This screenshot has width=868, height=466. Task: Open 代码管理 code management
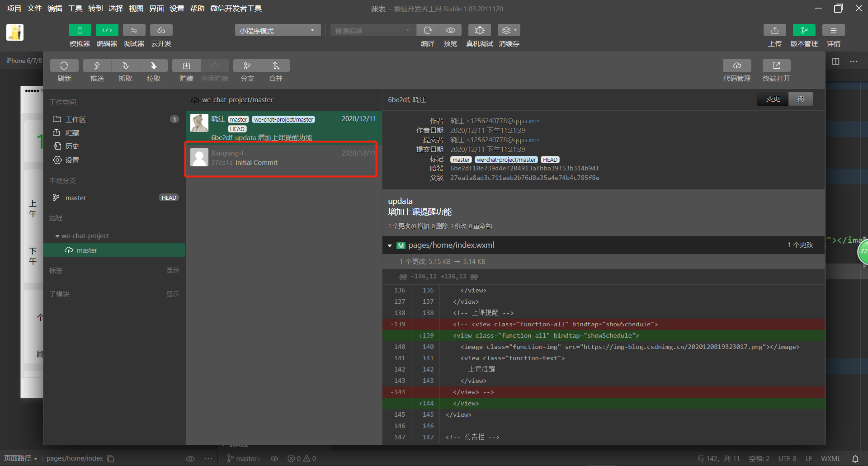tap(737, 66)
